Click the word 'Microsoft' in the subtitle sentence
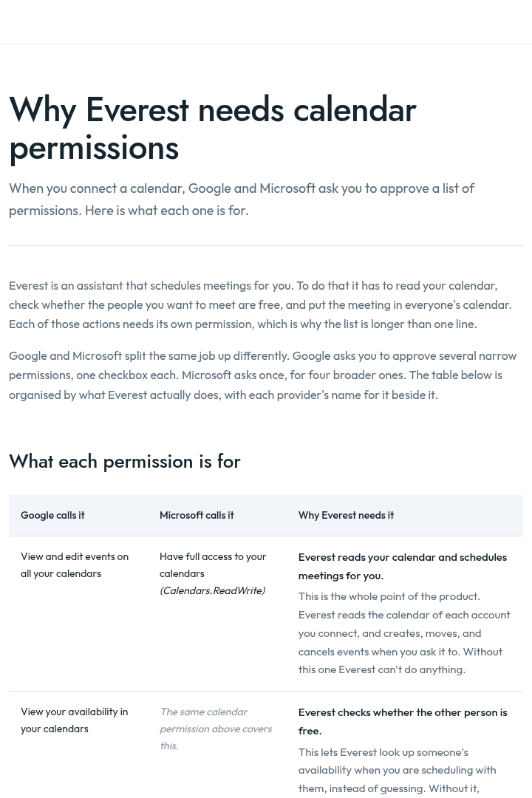This screenshot has height=798, width=532. pos(287,188)
